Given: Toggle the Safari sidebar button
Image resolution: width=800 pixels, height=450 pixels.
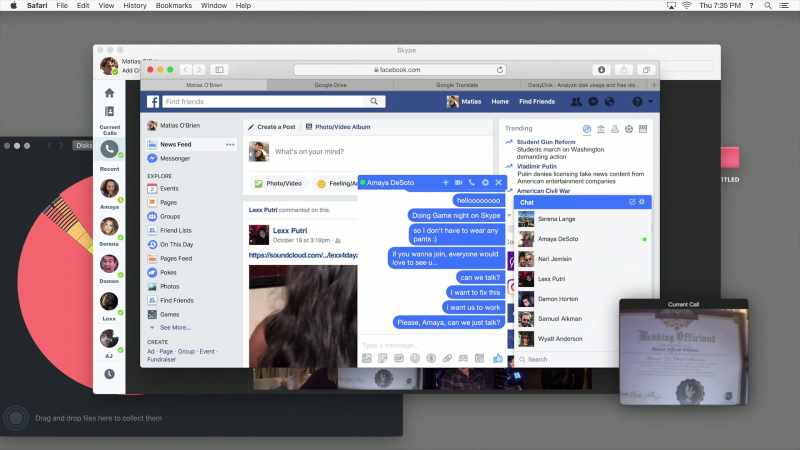Looking at the screenshot, I should tap(219, 69).
